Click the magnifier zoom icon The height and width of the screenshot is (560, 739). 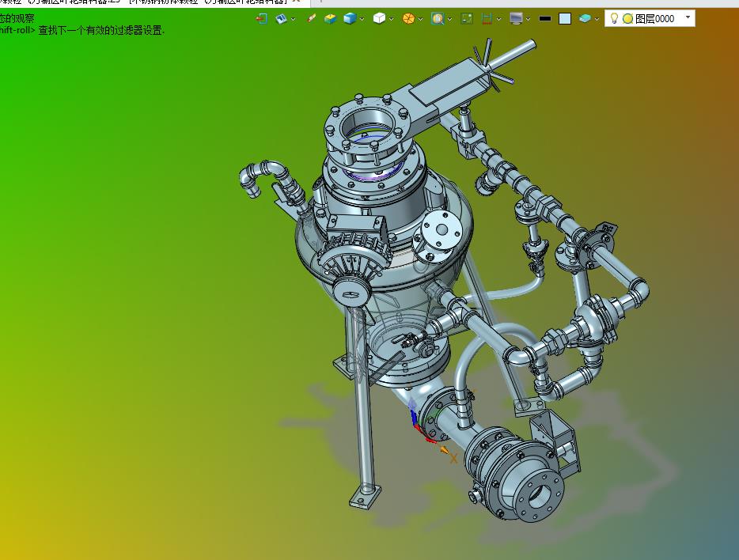(438, 18)
